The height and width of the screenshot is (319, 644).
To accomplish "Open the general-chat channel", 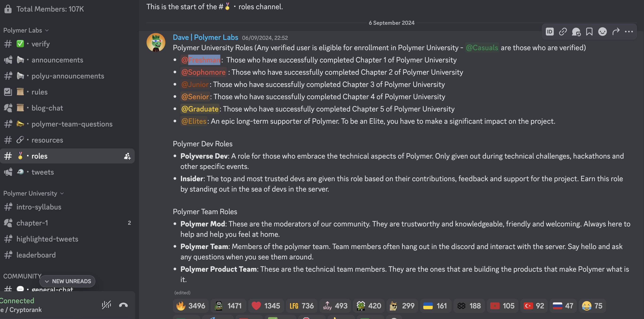I will [67, 289].
